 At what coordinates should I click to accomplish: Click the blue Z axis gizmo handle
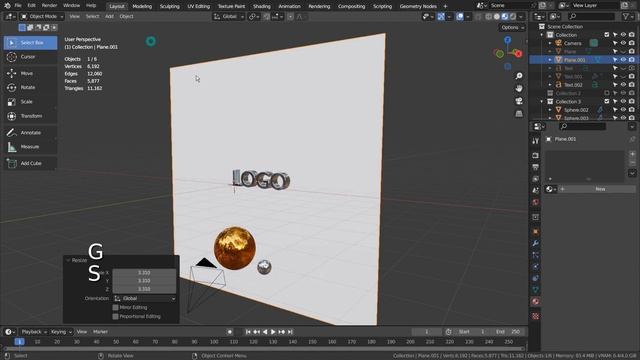[507, 40]
